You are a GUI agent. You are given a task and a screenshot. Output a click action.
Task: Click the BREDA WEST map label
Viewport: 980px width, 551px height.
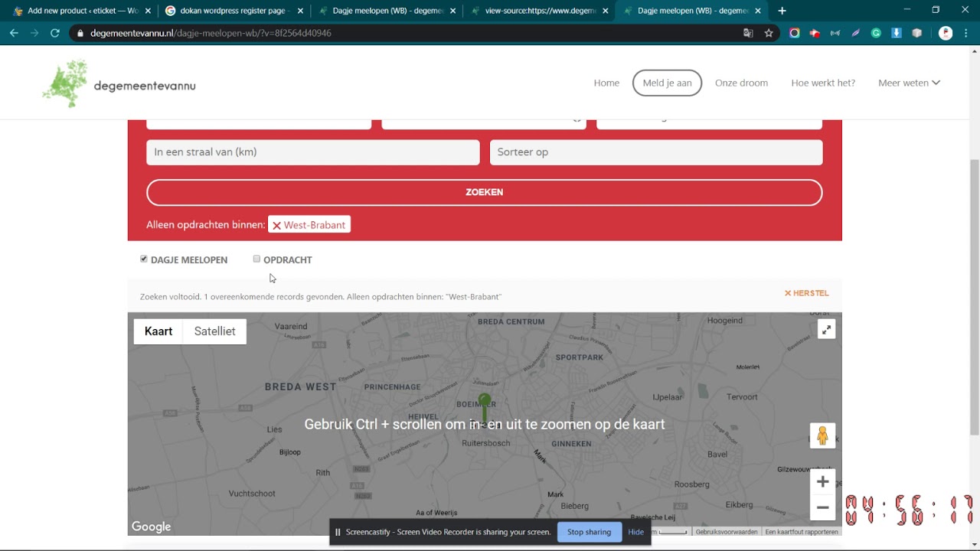point(300,386)
